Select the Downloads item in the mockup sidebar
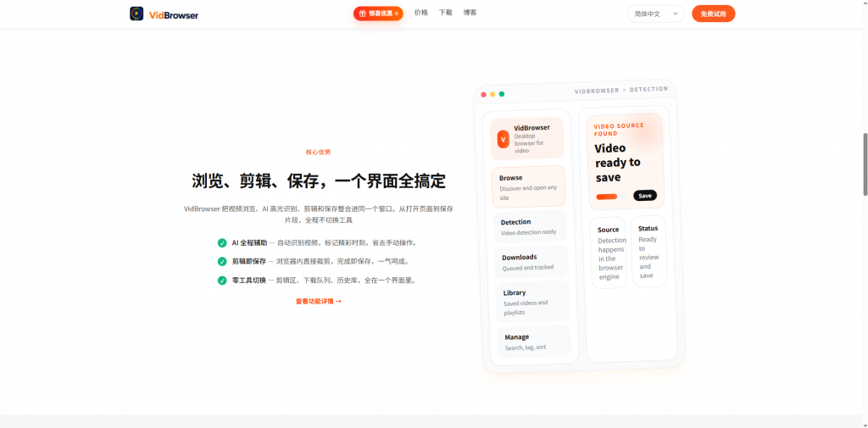 531,262
